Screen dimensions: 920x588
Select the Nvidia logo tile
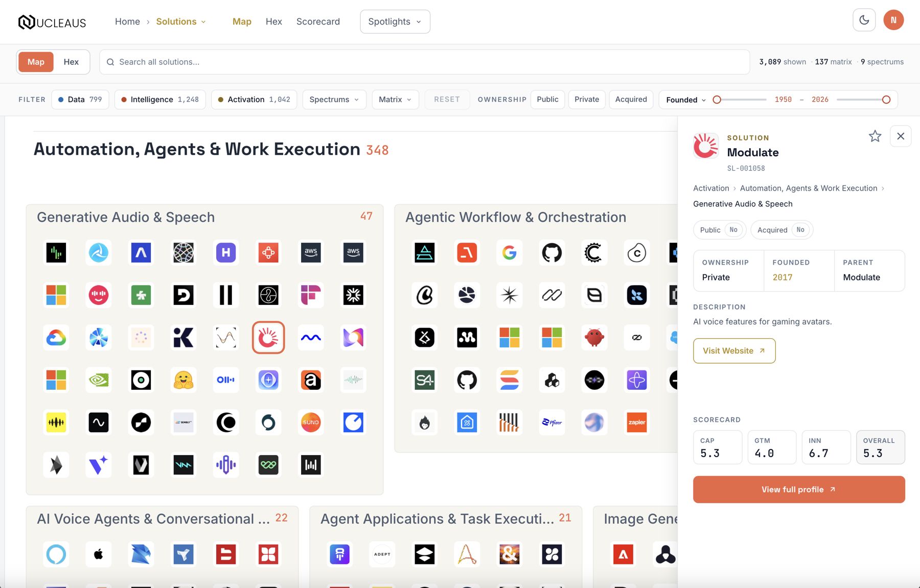tap(99, 380)
